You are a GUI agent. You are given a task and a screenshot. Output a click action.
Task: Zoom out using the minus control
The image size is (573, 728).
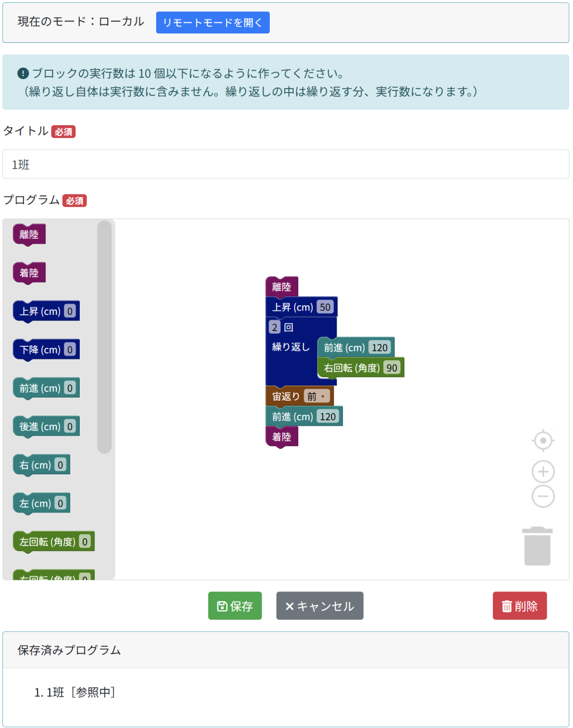[542, 496]
